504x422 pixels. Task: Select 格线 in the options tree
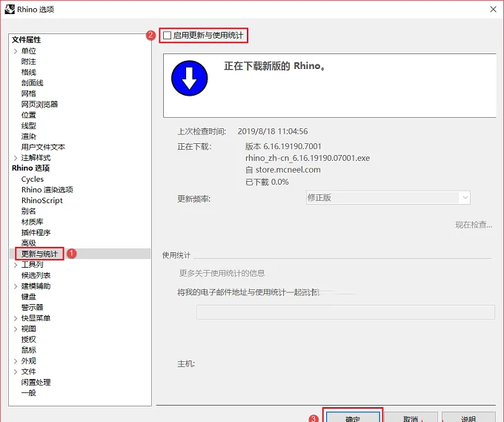29,72
